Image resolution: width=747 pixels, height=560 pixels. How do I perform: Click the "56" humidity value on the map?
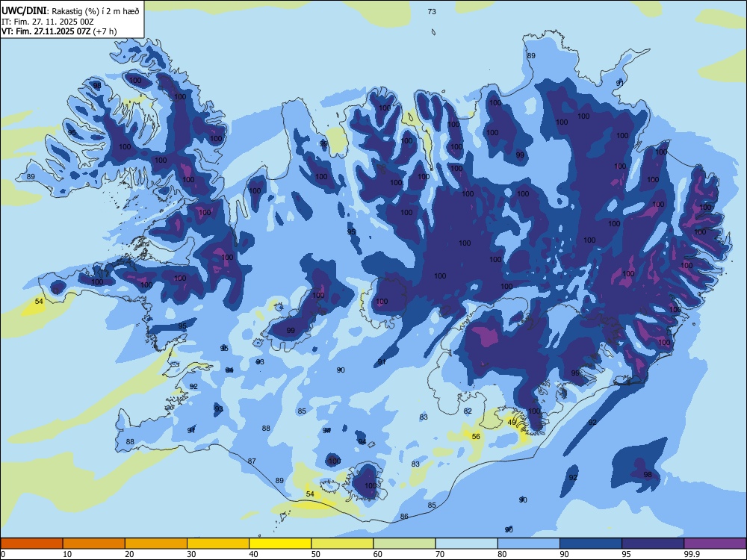475,436
